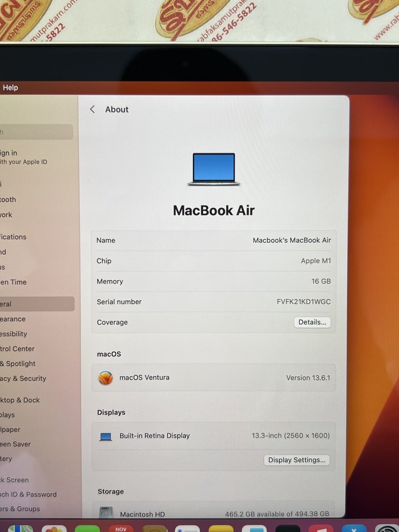
Task: Click the Details… button for Coverage
Action: click(x=312, y=322)
